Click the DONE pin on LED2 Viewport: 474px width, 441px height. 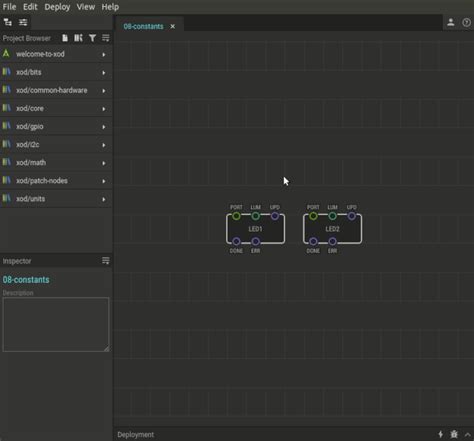coord(313,241)
